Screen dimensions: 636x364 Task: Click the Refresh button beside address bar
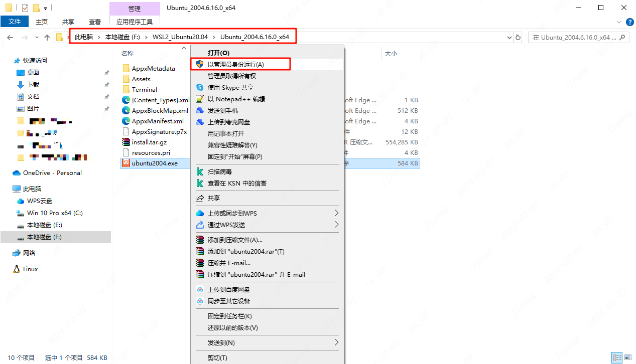point(518,37)
